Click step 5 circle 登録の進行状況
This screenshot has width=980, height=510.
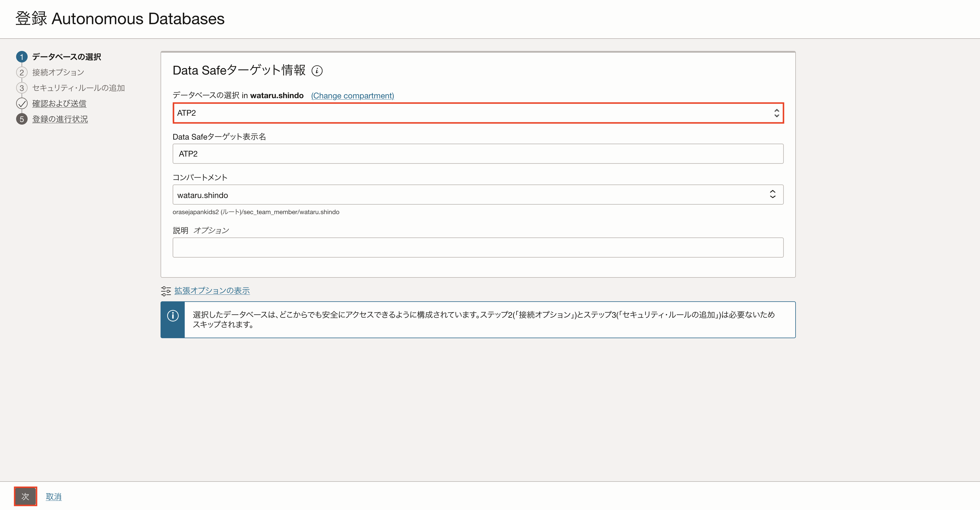pos(22,119)
